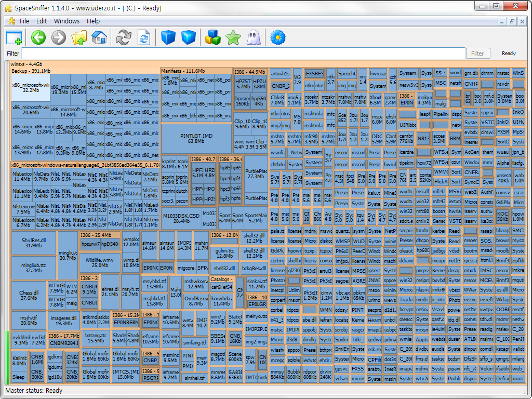
Task: Click inside the Filter text field
Action: [x=243, y=54]
